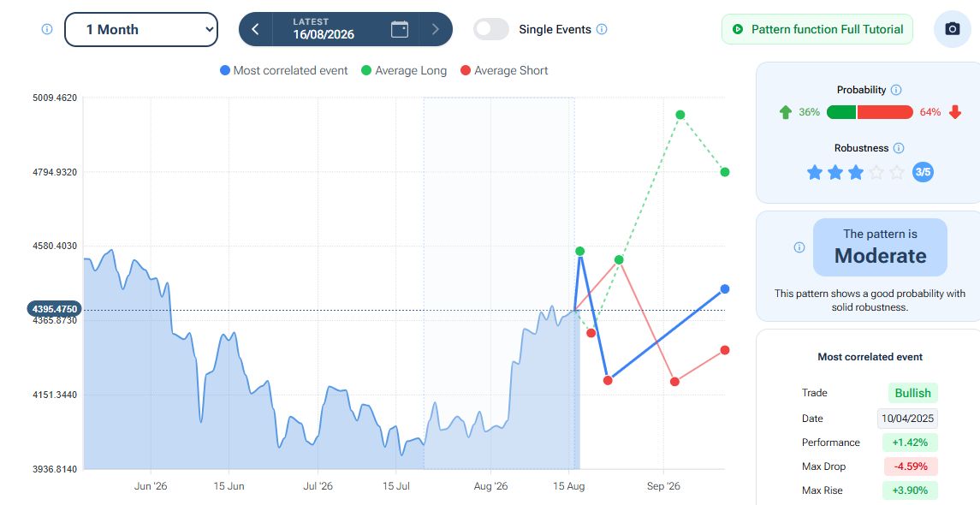The height and width of the screenshot is (505, 980).
Task: Click the 3/5 robustness star rating
Action: tap(870, 172)
